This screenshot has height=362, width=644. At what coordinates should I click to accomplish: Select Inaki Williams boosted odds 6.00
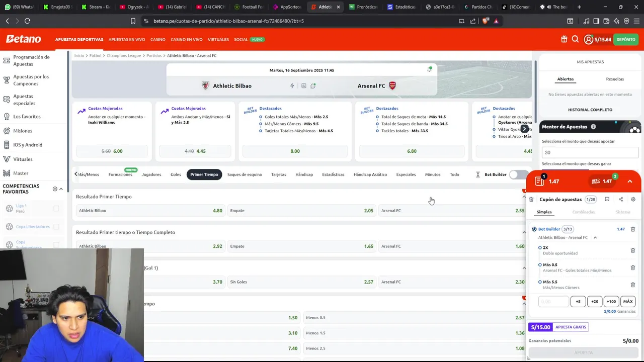[x=112, y=151]
